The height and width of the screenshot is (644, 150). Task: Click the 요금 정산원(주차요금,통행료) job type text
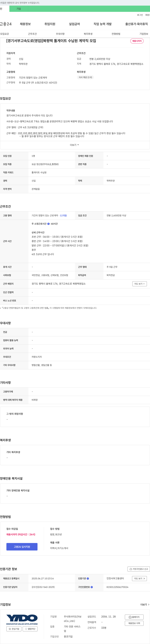pyautogui.click(x=45, y=164)
